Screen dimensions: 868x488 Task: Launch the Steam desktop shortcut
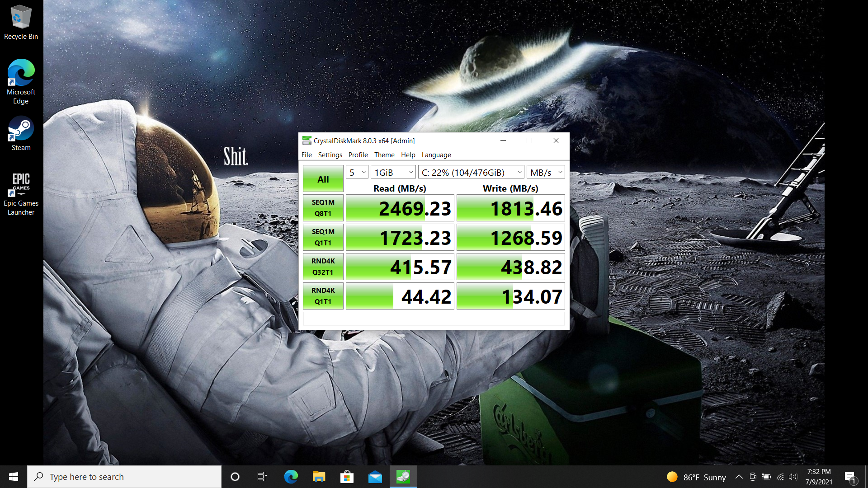click(x=21, y=133)
